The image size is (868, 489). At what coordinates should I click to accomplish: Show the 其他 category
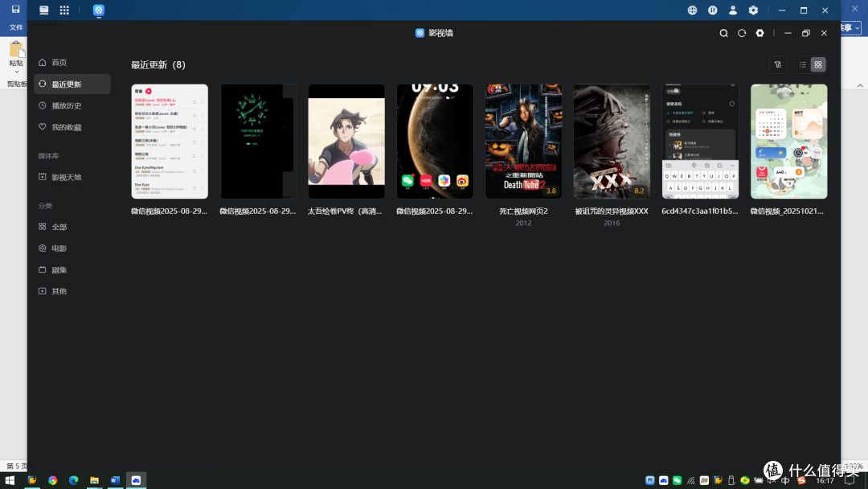click(72, 291)
